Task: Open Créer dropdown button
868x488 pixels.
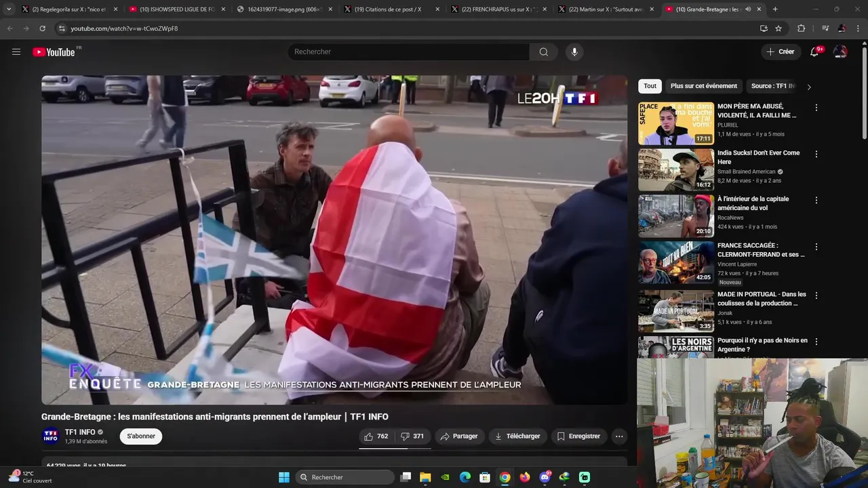Action: (780, 52)
